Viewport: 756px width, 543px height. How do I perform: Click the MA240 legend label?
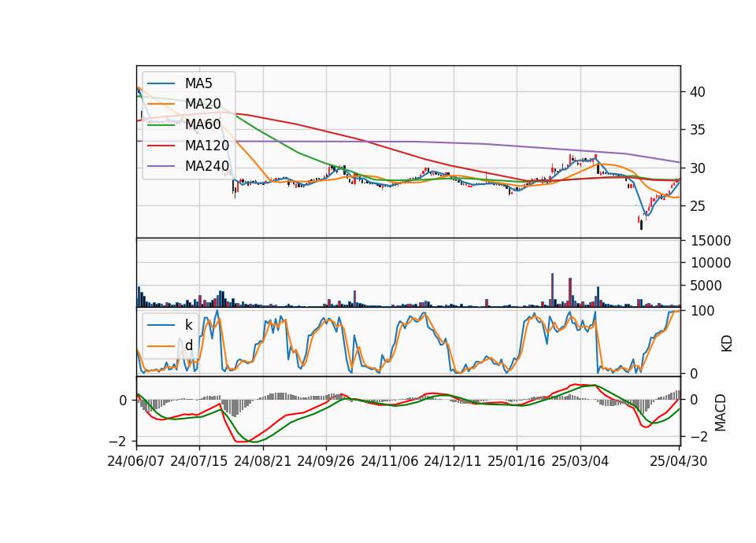pos(207,166)
